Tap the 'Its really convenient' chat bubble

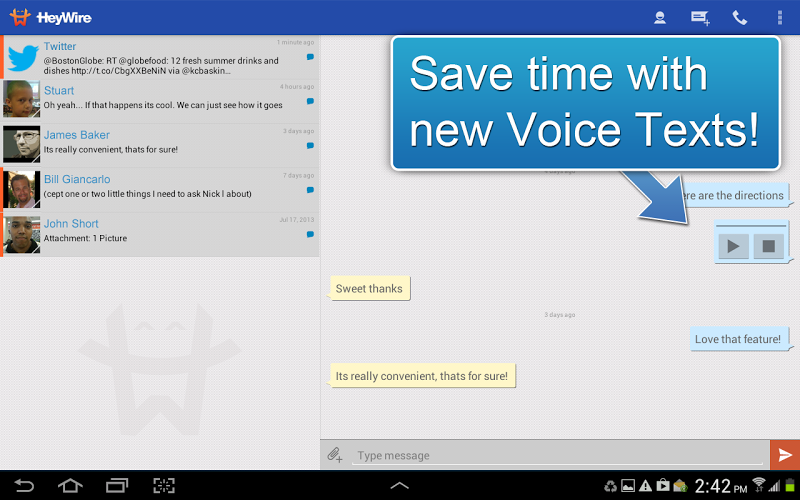[422, 376]
